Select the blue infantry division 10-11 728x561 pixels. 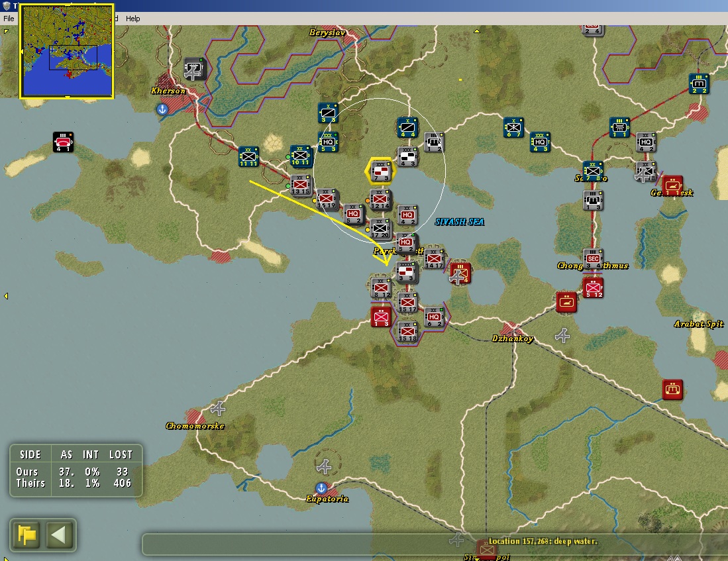(301, 156)
